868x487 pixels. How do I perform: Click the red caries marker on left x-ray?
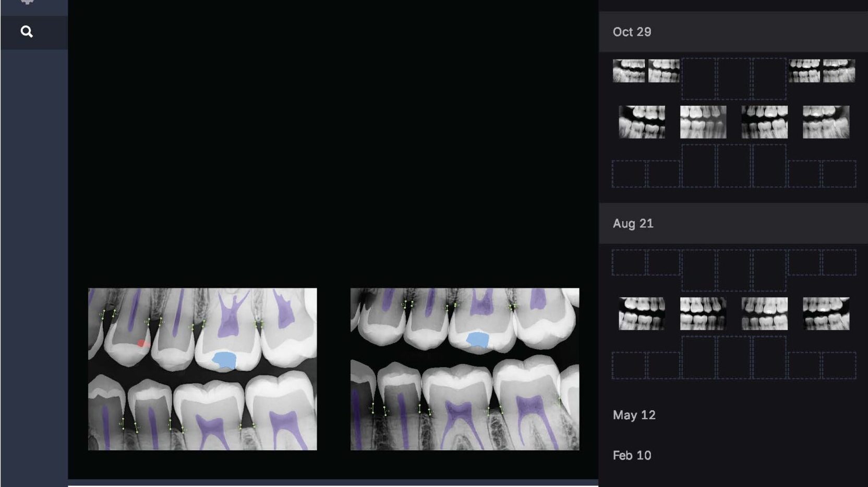point(142,343)
